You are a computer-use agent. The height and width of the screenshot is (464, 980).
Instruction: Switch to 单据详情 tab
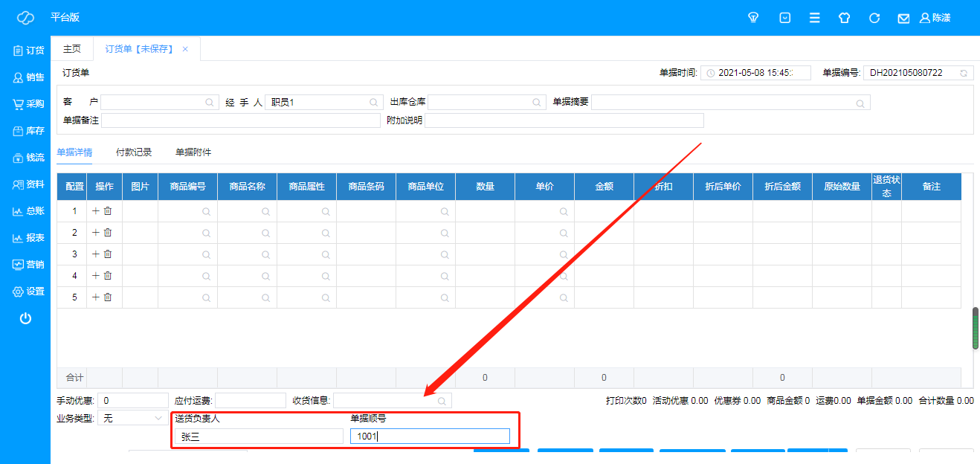click(74, 152)
